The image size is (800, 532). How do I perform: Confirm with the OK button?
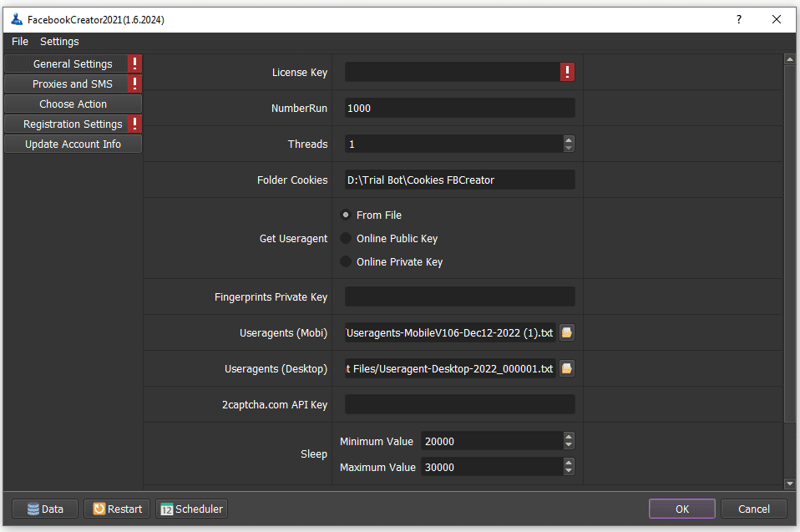[682, 509]
